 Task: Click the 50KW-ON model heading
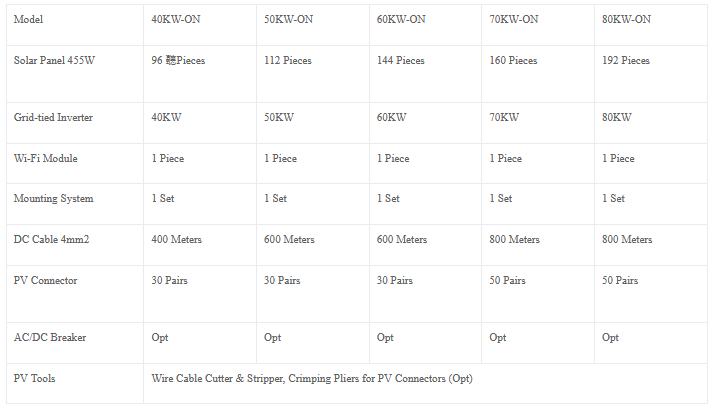coord(289,20)
